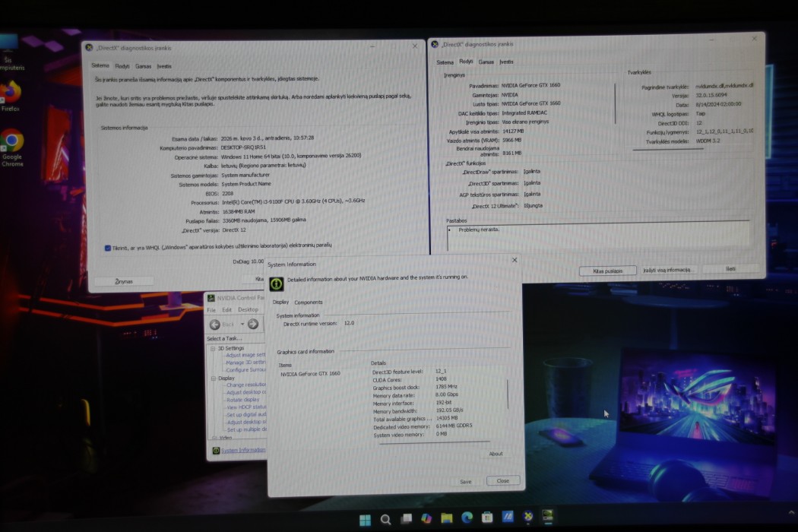This screenshot has width=798, height=532.
Task: Click the Save button in System Information
Action: (466, 482)
